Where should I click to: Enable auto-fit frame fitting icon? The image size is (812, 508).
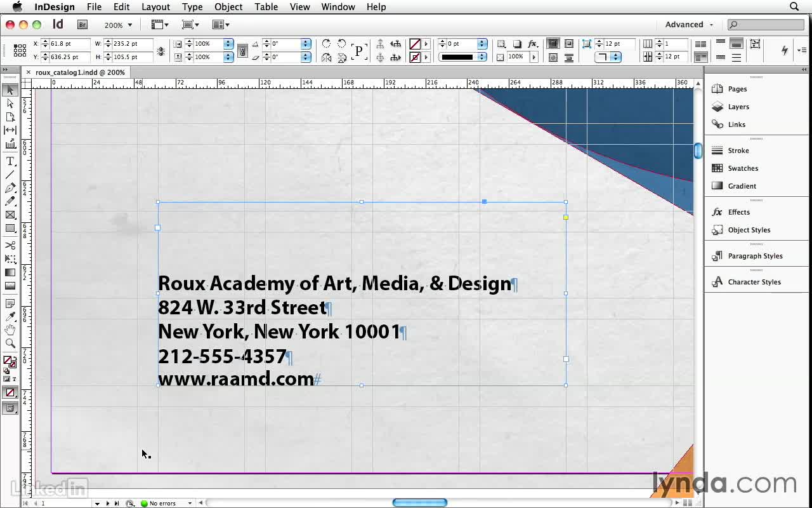755,44
